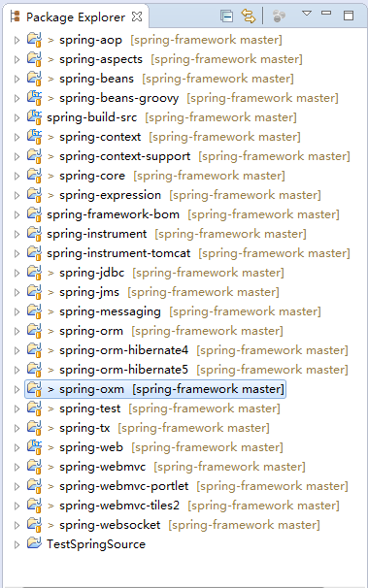
Task: Expand the spring-context project
Action: tap(17, 137)
